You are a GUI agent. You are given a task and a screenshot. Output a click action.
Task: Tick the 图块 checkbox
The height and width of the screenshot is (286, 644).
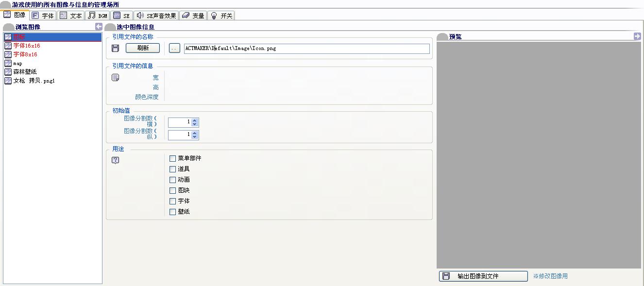(x=172, y=190)
